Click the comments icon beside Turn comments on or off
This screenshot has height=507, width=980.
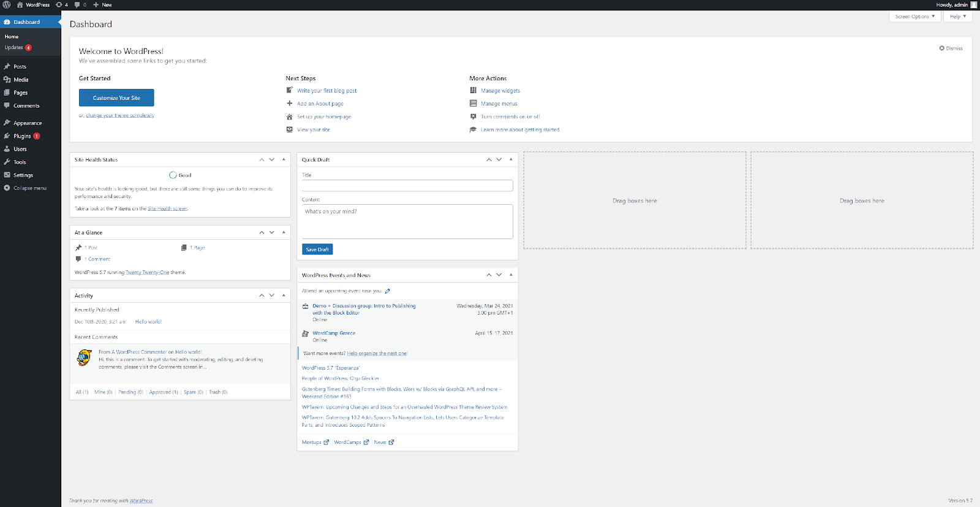pyautogui.click(x=473, y=116)
